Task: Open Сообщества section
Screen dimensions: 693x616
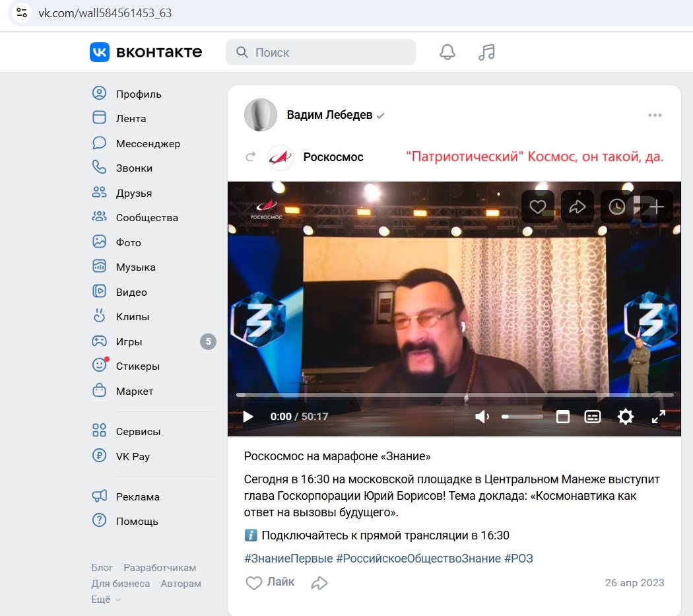Action: (147, 217)
